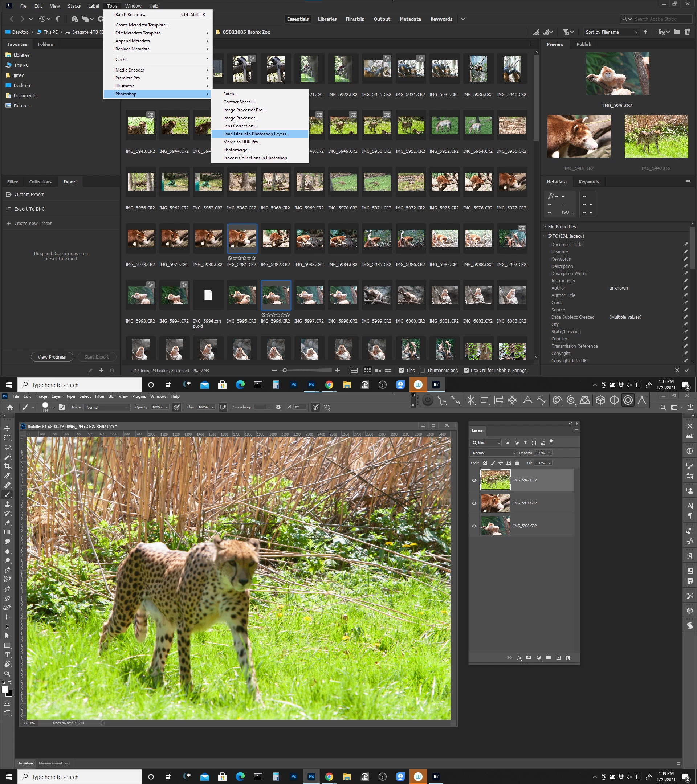The image size is (697, 784).
Task: Select the Horizontal Type tool
Action: click(x=7, y=655)
